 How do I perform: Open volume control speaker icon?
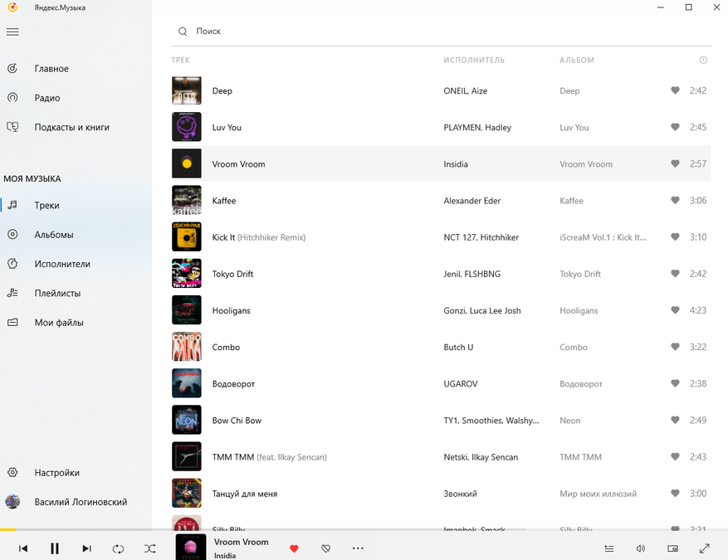641,549
